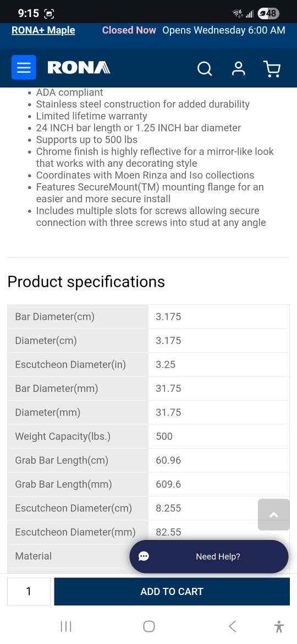Tap Add to Cart button
Viewport: 297px width, 644px height.
172,591
